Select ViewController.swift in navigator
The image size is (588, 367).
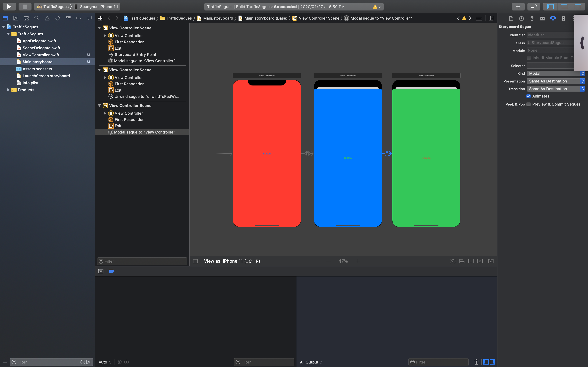point(41,55)
